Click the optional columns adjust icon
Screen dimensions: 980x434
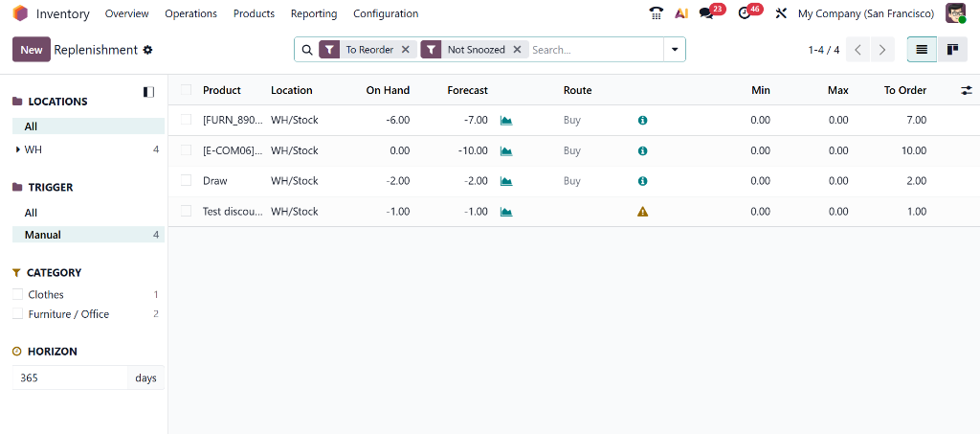[967, 90]
